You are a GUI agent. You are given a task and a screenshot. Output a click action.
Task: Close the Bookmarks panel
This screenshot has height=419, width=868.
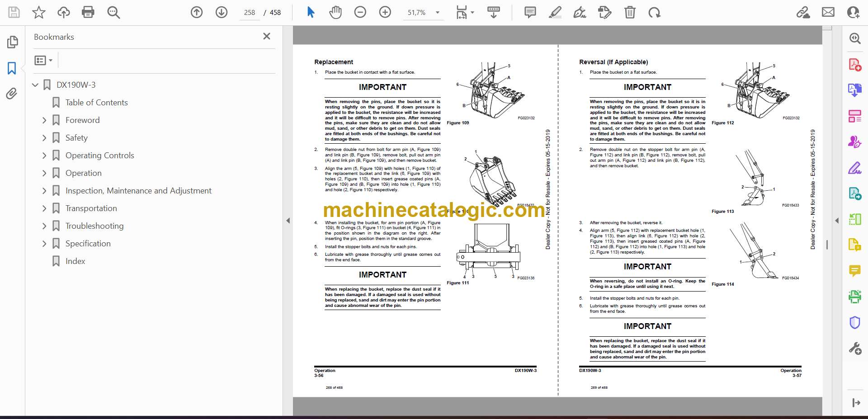(267, 36)
